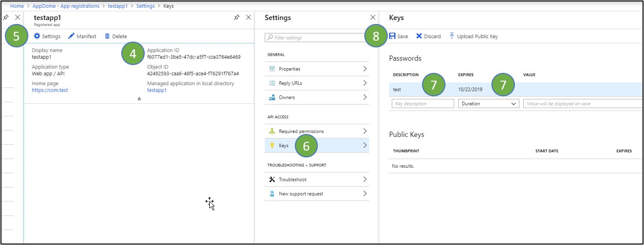Click Upload Public Key arrow icon
The image size is (644, 245).
(x=452, y=36)
